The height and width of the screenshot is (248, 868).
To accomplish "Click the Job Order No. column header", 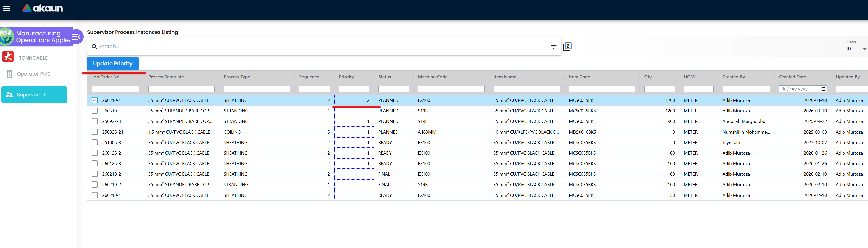I will coord(106,77).
